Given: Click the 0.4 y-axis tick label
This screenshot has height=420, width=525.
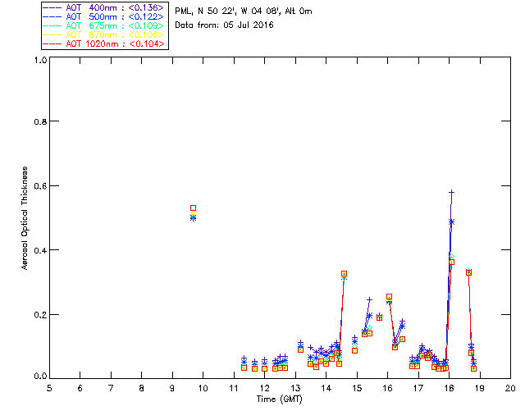Looking at the screenshot, I should [40, 250].
